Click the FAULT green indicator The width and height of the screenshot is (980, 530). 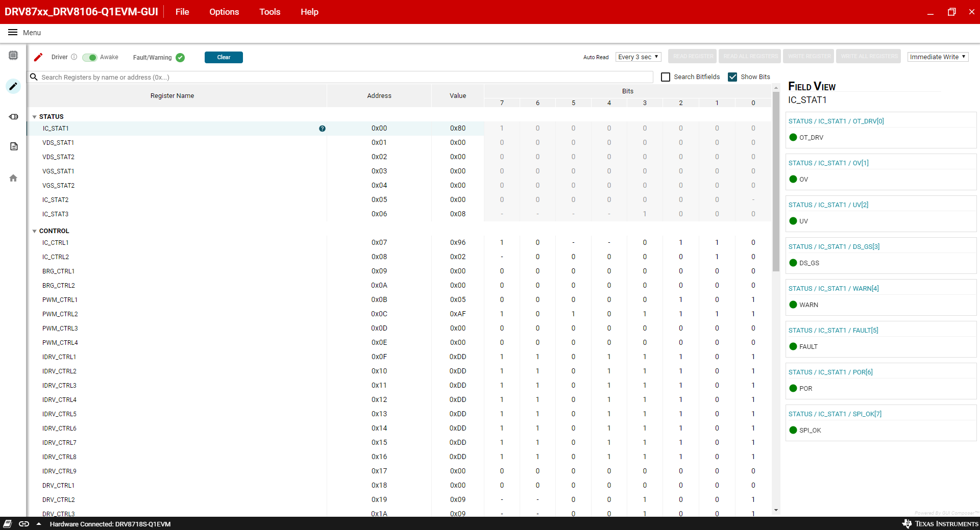click(793, 346)
